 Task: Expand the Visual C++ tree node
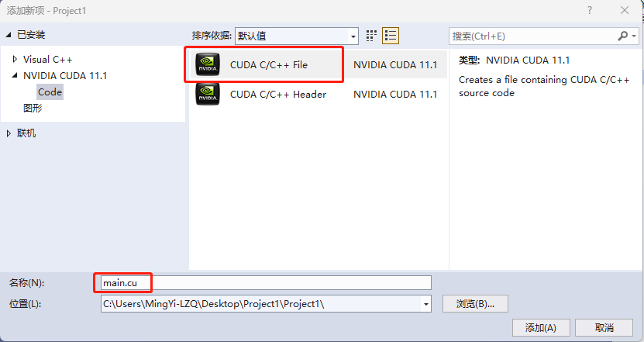pyautogui.click(x=15, y=59)
